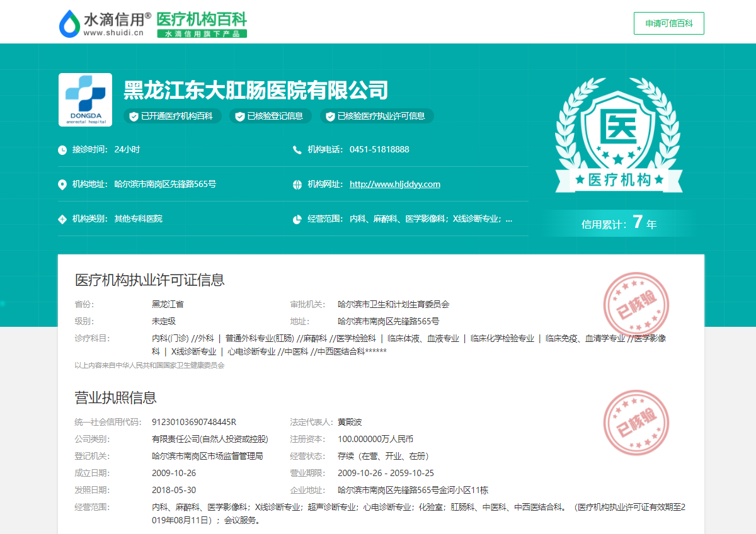Click the diamond icon beside institution category

62,219
